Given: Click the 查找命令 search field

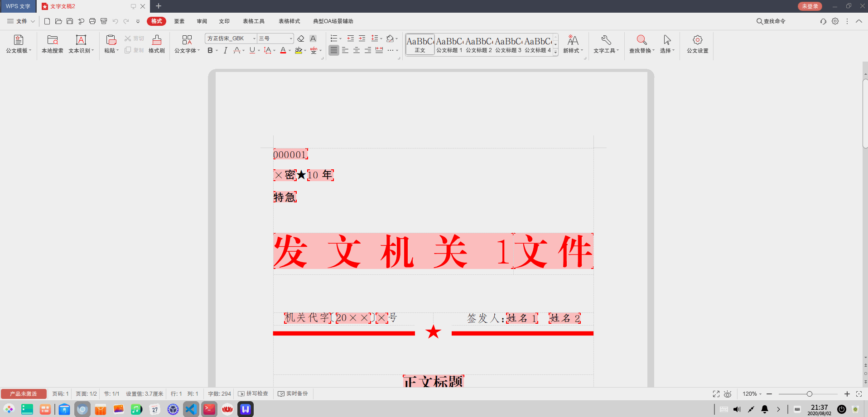Looking at the screenshot, I should [771, 21].
